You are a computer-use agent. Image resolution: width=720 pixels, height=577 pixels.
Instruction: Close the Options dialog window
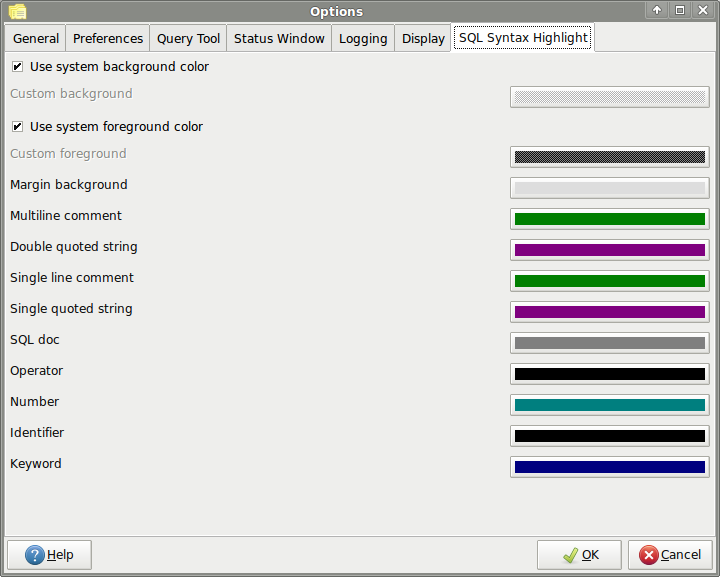coord(703,10)
